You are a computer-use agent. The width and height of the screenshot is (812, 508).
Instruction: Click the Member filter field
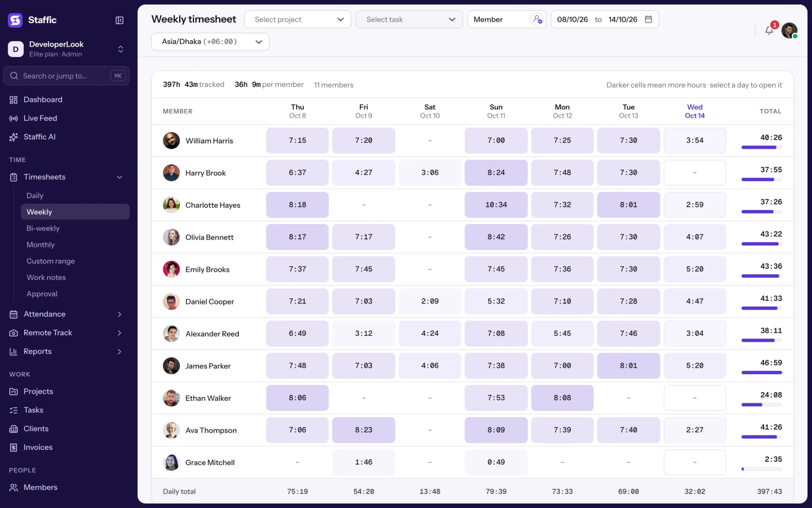(507, 20)
